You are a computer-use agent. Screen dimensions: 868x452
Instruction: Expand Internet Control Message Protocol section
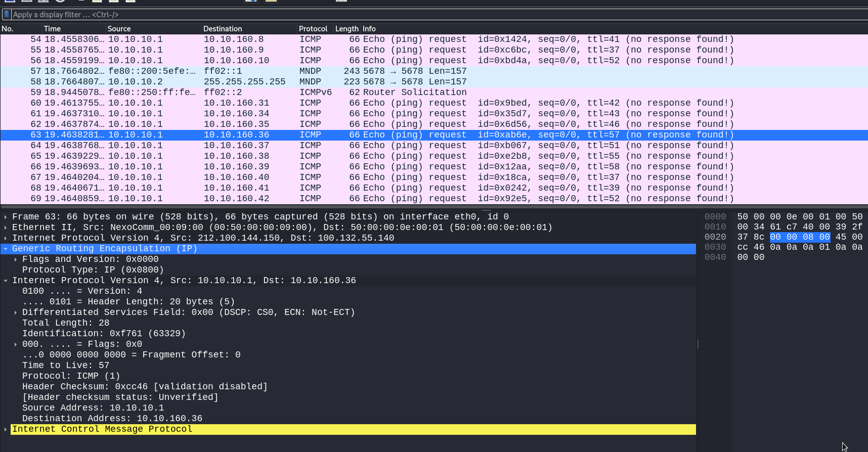pos(6,429)
